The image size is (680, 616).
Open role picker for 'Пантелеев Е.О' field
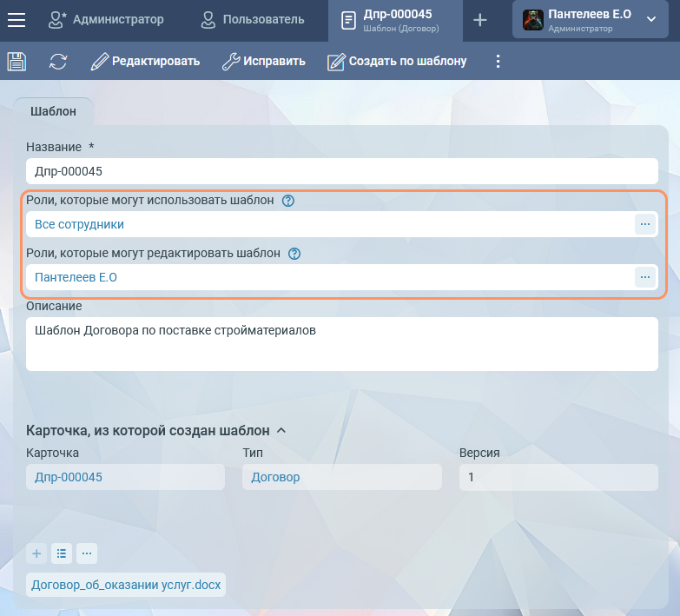click(644, 277)
